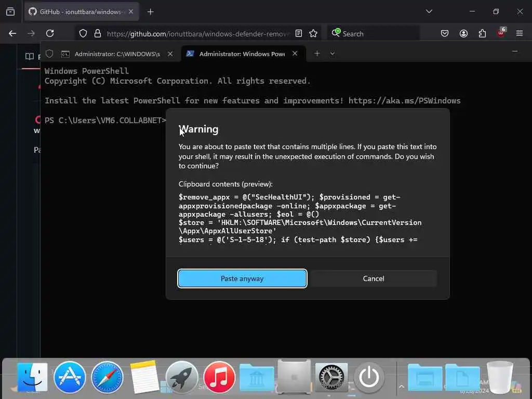Cancel the paste warning dialog
Screen dimensions: 532x399
point(373,278)
